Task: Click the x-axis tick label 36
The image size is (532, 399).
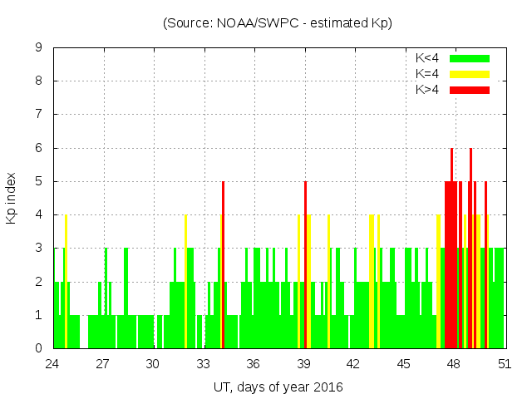Action: (254, 364)
